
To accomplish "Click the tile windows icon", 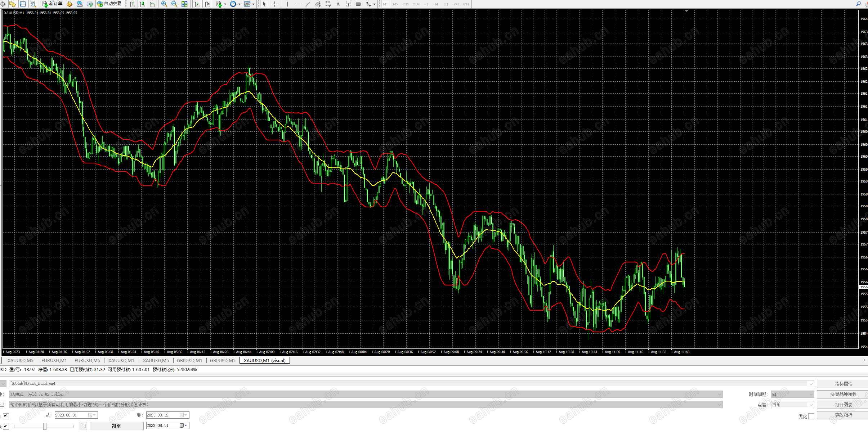I will 184,4.
